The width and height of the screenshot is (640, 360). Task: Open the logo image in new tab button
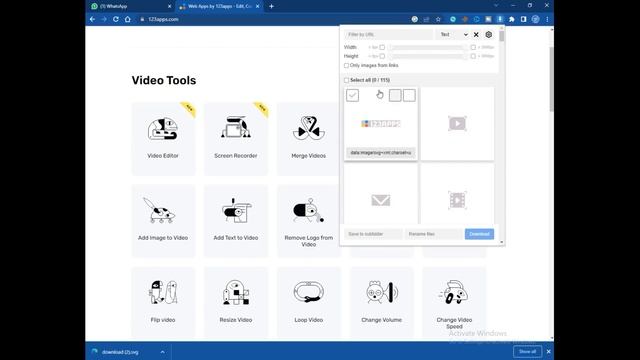[395, 95]
